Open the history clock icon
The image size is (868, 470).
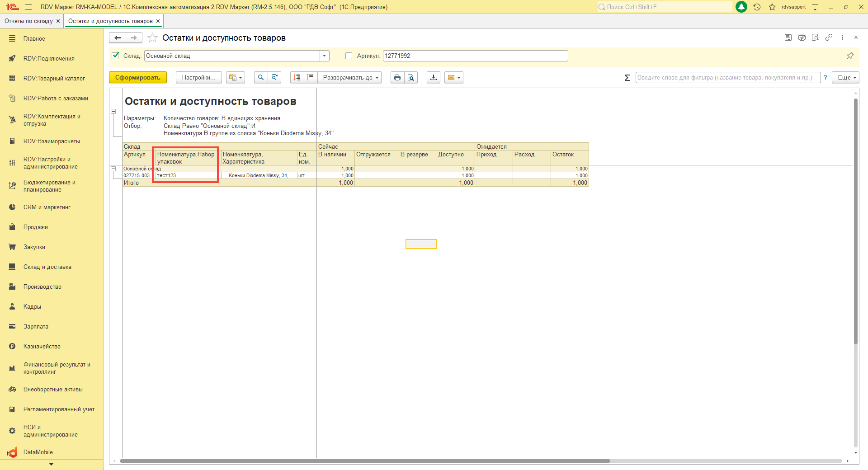(757, 7)
